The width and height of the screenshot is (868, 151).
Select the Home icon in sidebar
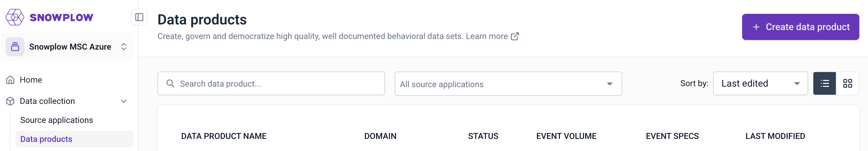(10, 80)
